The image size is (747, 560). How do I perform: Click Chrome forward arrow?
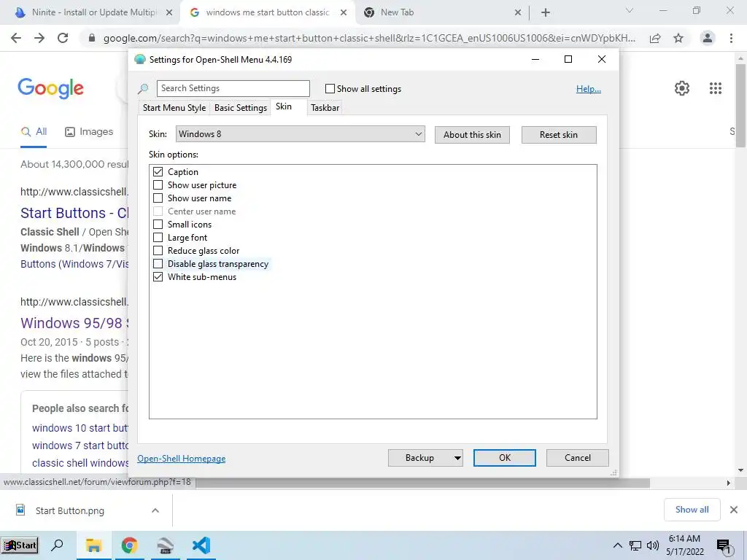(39, 38)
